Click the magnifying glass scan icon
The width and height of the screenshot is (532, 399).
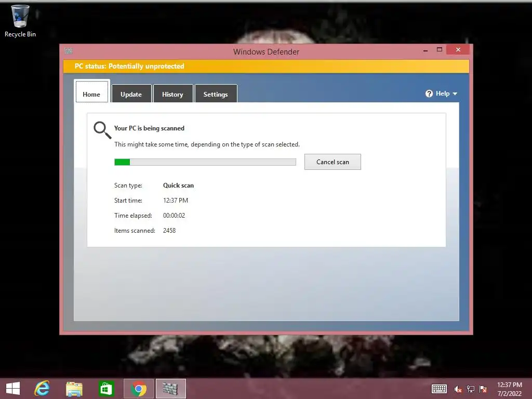[102, 130]
